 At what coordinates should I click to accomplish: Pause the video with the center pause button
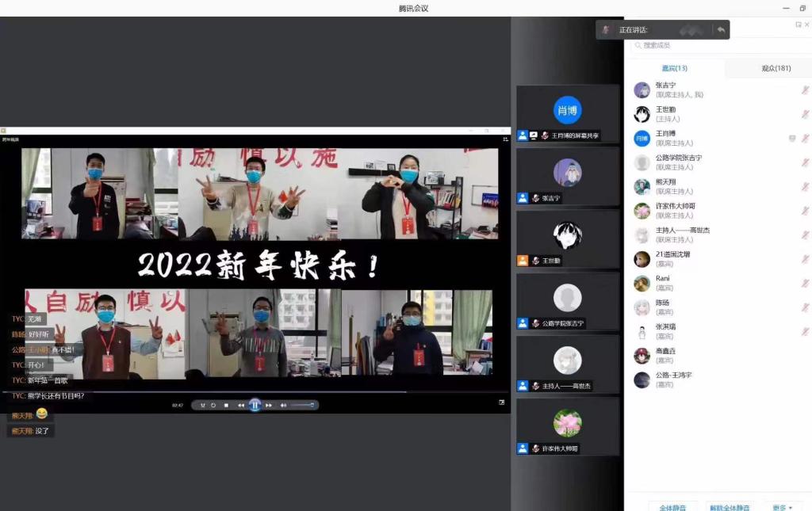pyautogui.click(x=255, y=405)
